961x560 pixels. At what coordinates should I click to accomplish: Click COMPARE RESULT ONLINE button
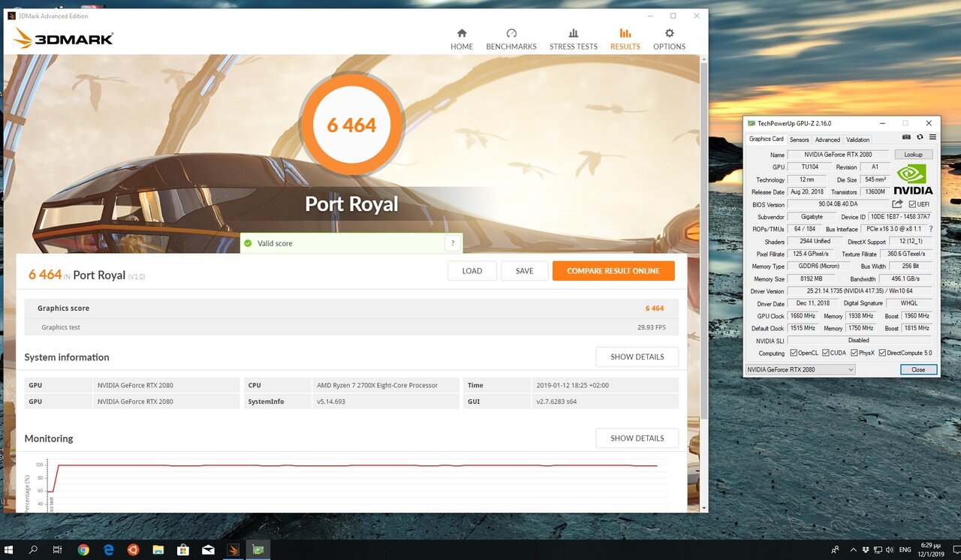[613, 271]
